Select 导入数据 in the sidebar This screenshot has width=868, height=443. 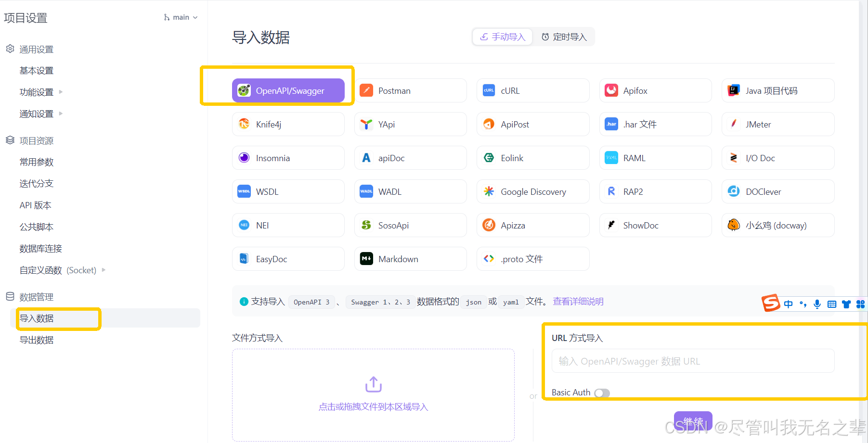click(x=105, y=318)
